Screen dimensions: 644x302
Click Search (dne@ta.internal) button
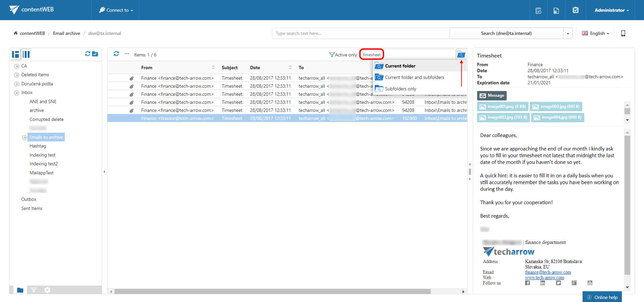pos(506,33)
